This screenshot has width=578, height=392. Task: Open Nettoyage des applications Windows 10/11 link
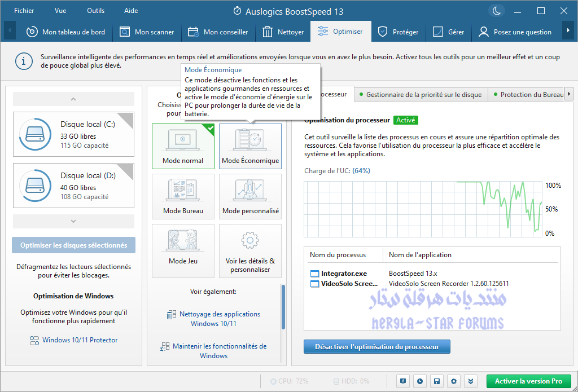point(220,319)
